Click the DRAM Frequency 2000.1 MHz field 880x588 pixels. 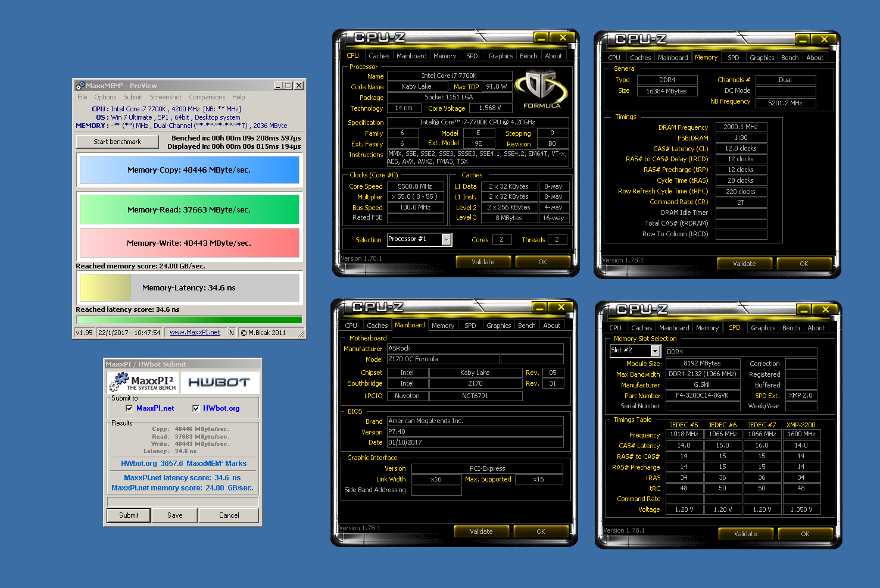tap(741, 127)
